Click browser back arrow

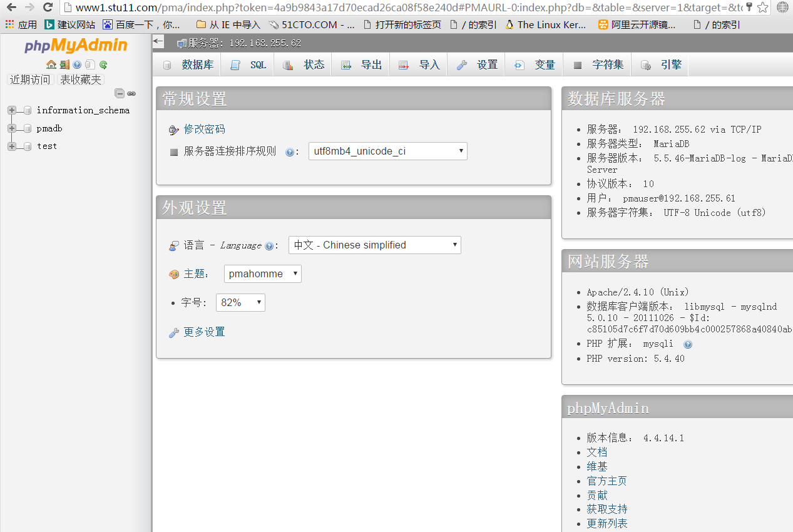coord(12,8)
